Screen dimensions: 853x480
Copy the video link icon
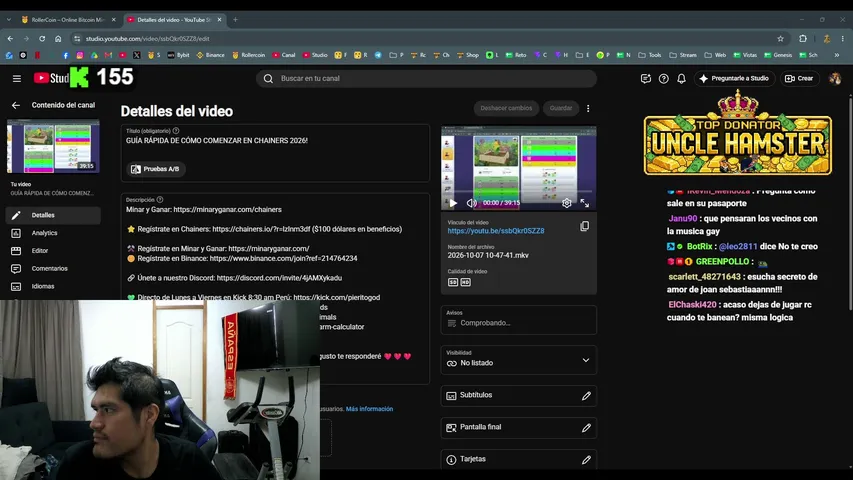point(585,226)
